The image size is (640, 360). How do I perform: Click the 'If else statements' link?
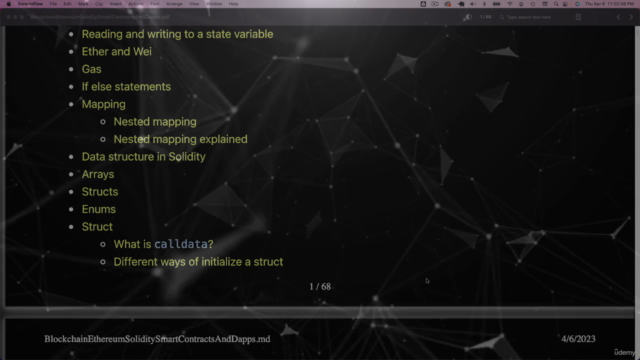coord(126,87)
